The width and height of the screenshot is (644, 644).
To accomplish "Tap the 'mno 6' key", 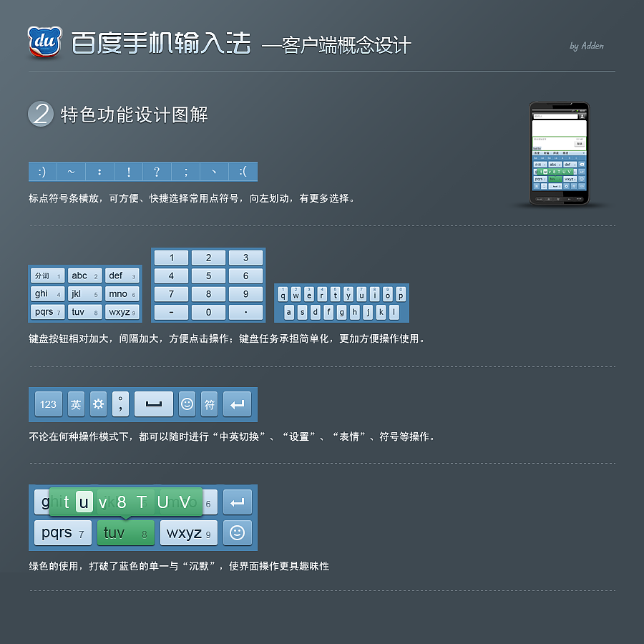I will [122, 293].
